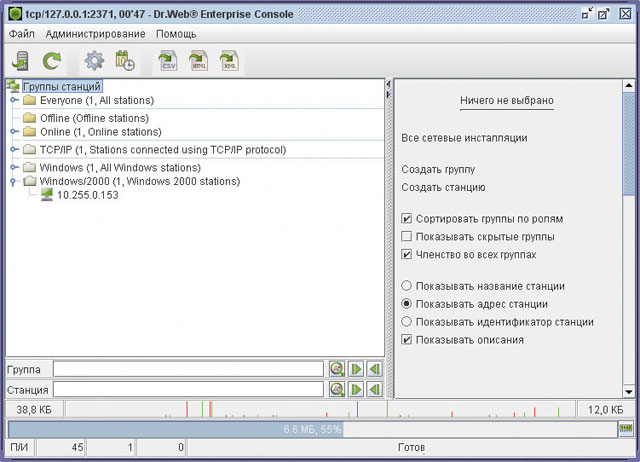Click the next-match arrow in the Станция row
The height and width of the screenshot is (462, 640).
pos(356,389)
